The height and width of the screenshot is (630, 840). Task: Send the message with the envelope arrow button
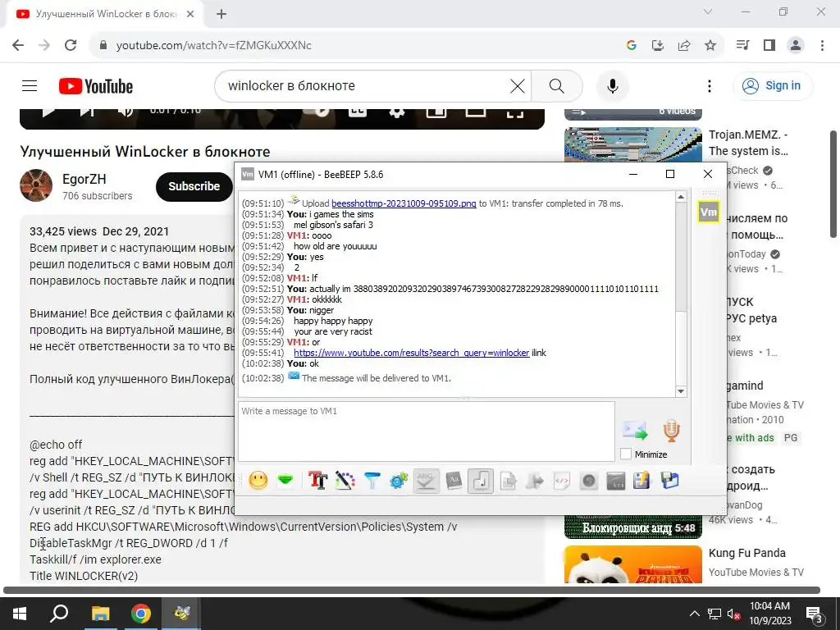coord(636,430)
